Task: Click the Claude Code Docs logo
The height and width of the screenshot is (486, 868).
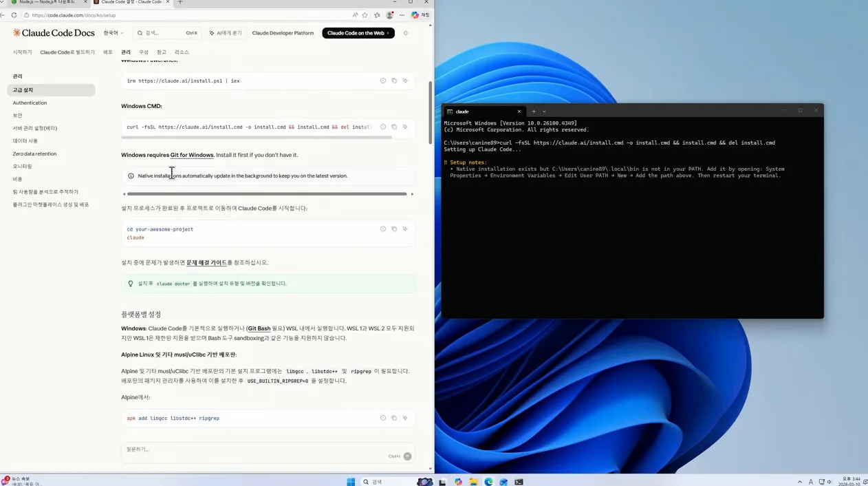Action: pos(54,33)
